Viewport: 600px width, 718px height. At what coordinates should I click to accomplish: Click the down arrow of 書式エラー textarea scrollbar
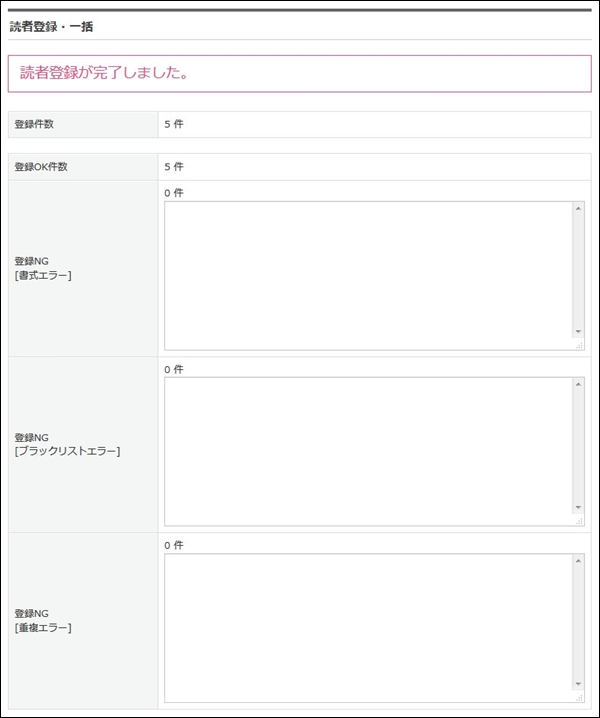pos(578,332)
